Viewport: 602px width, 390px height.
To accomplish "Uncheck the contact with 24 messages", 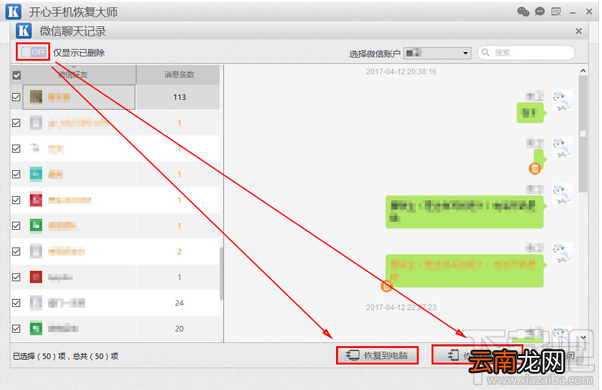I will [x=16, y=303].
